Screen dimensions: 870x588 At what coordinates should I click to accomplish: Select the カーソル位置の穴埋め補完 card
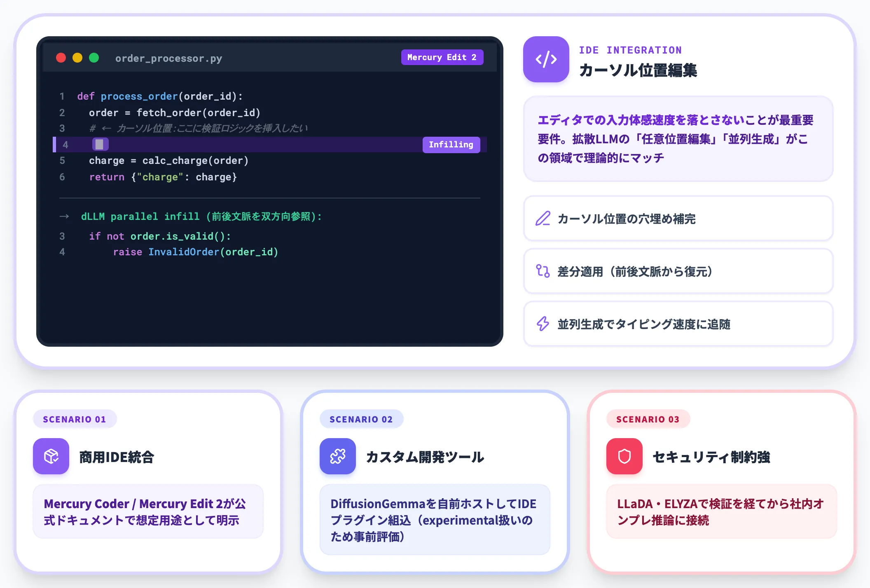(x=678, y=219)
